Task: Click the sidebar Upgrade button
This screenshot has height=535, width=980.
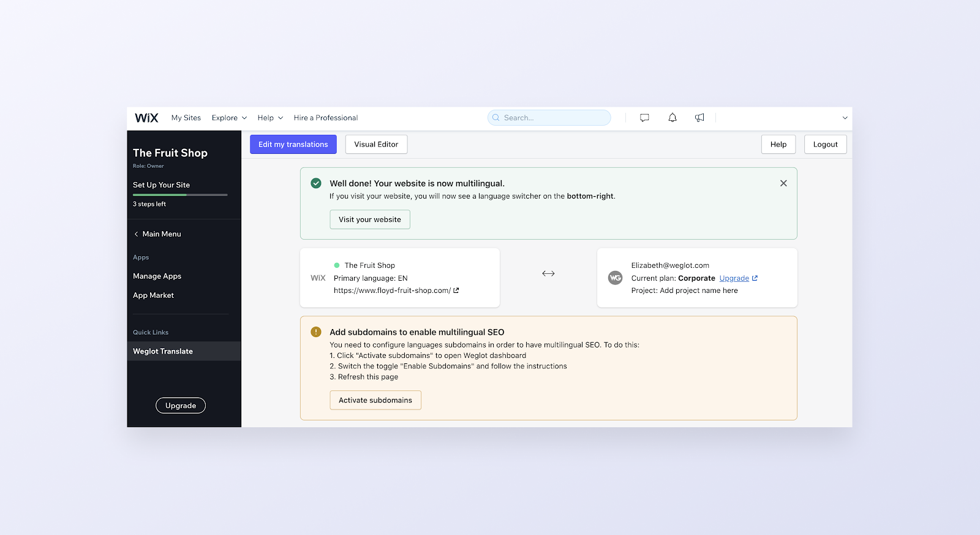Action: [x=181, y=406]
